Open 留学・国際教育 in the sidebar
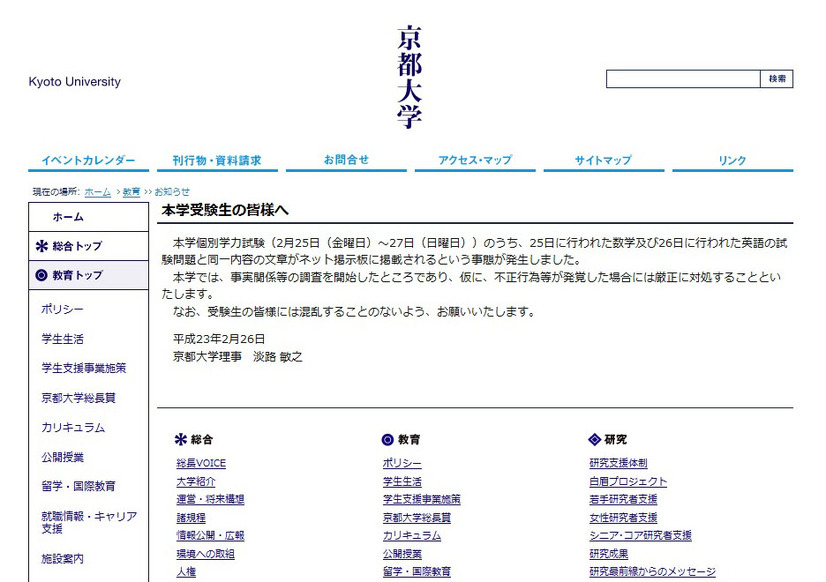The width and height of the screenshot is (826, 582). [x=78, y=486]
